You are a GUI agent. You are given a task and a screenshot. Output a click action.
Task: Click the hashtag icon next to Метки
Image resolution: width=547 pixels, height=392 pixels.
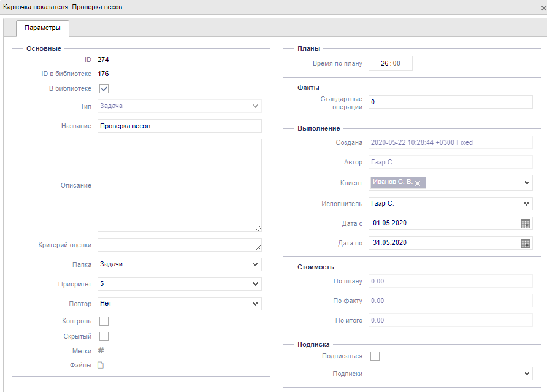click(x=101, y=351)
